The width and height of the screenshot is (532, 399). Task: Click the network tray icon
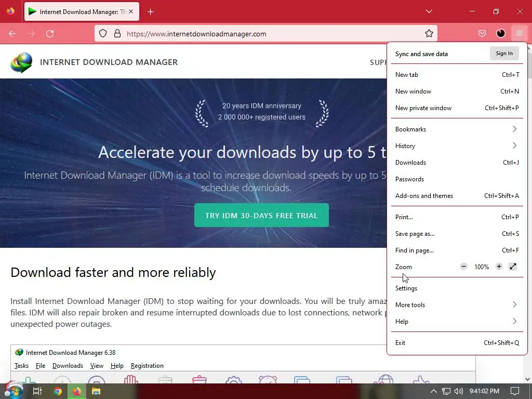pos(446,391)
